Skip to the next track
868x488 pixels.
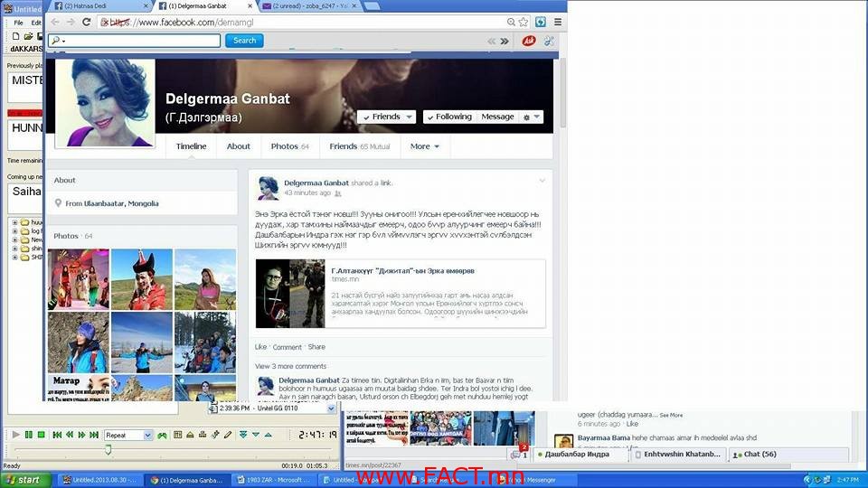[95, 436]
